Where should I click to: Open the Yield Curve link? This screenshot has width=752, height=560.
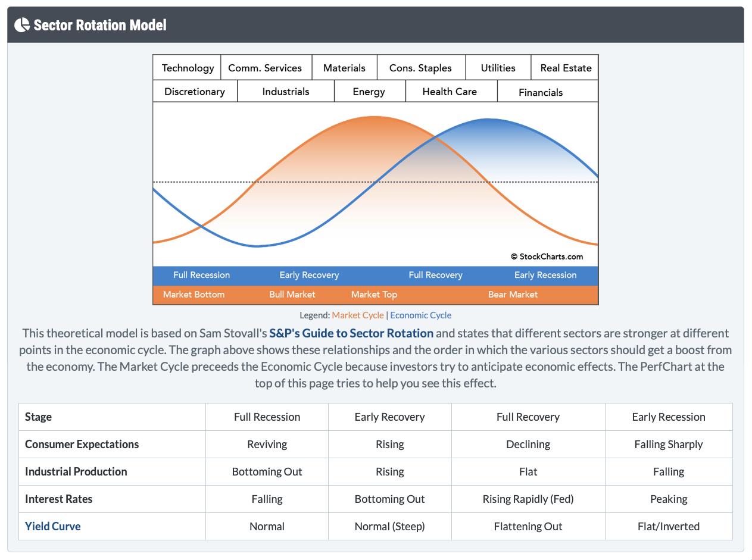point(52,526)
